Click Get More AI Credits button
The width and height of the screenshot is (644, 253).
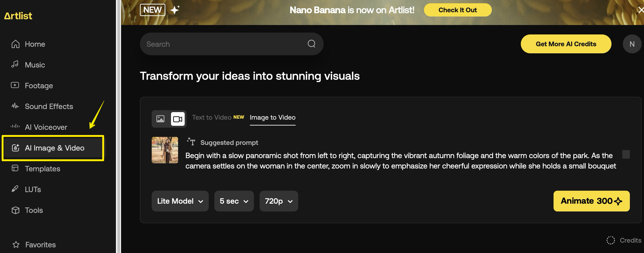point(566,44)
